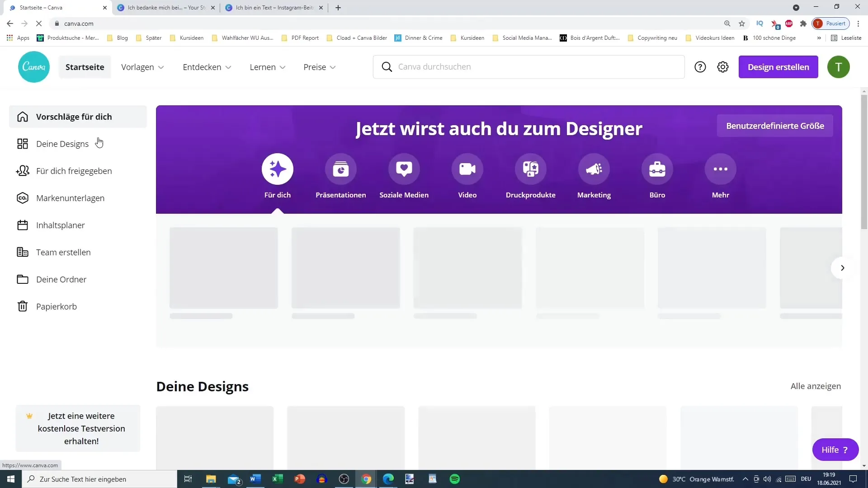Open 'Team erstellen' in the sidebar
The height and width of the screenshot is (488, 868).
78,252
